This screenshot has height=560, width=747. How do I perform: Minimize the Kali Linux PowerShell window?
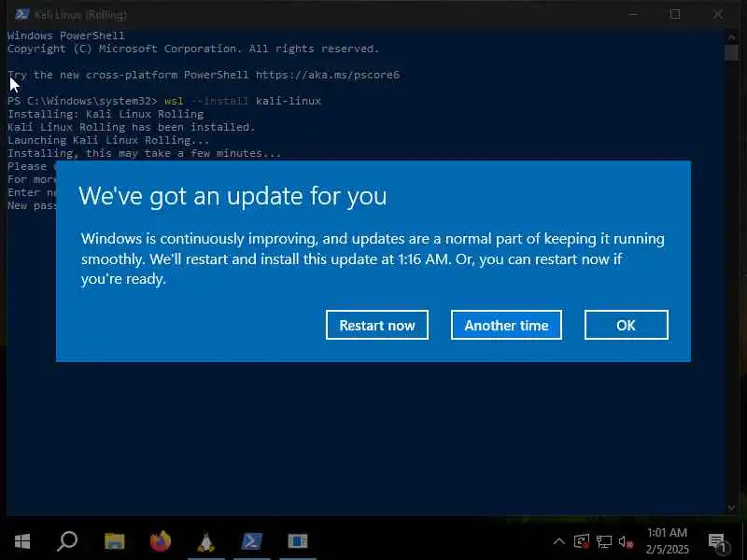[x=633, y=14]
